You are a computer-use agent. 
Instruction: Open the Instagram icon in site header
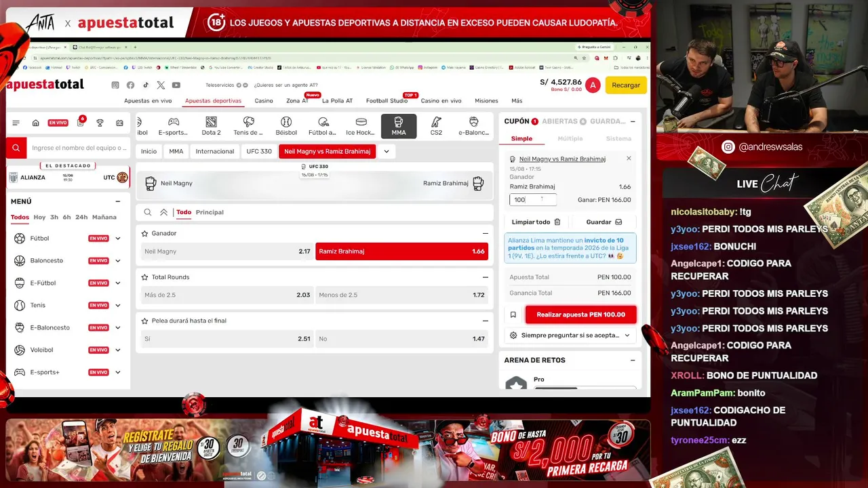point(115,85)
